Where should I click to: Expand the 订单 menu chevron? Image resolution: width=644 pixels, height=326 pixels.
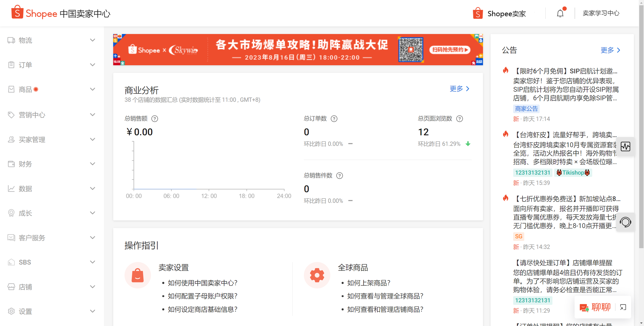point(93,65)
